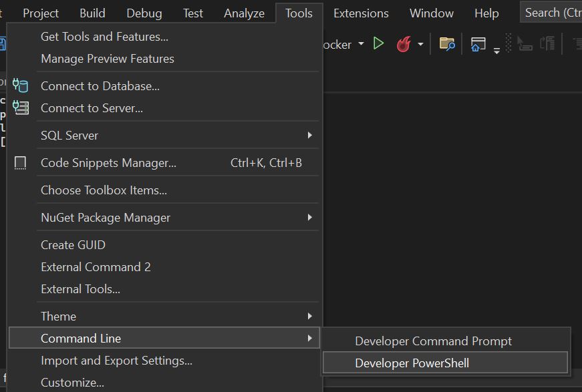Expand the SQL Server submenu
The width and height of the screenshot is (582, 392).
pyautogui.click(x=309, y=136)
